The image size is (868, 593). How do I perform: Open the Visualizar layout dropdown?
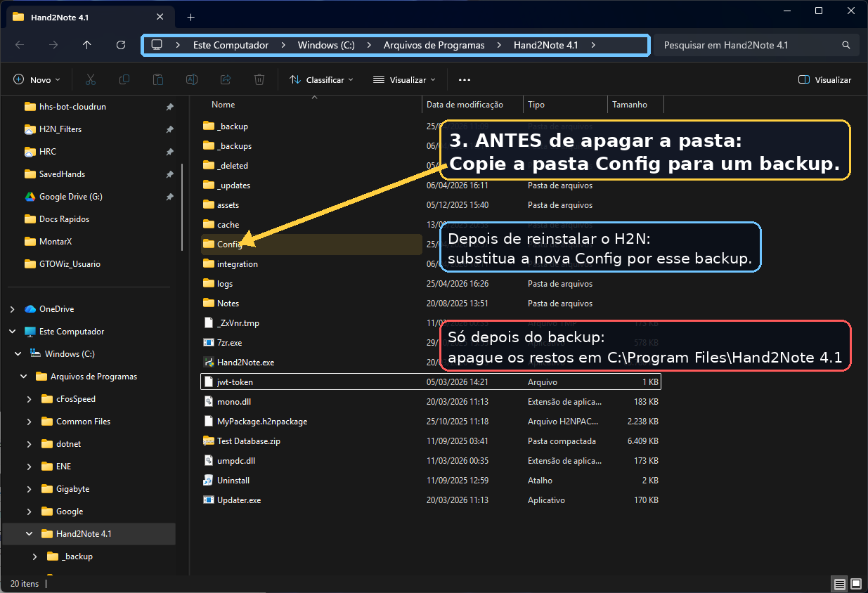pos(404,80)
